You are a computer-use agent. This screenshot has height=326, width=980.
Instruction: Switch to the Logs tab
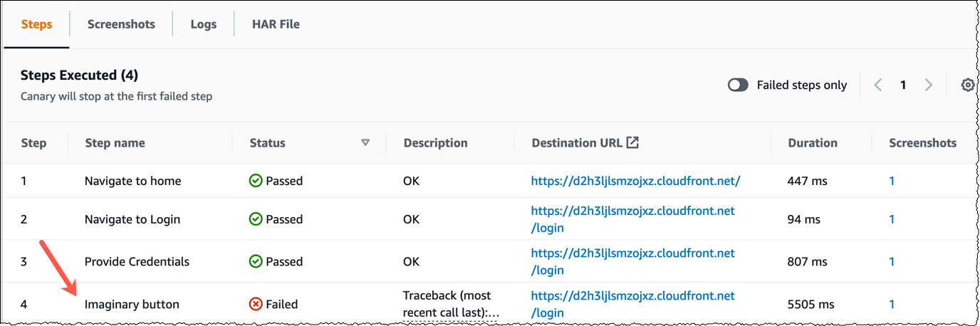[203, 24]
